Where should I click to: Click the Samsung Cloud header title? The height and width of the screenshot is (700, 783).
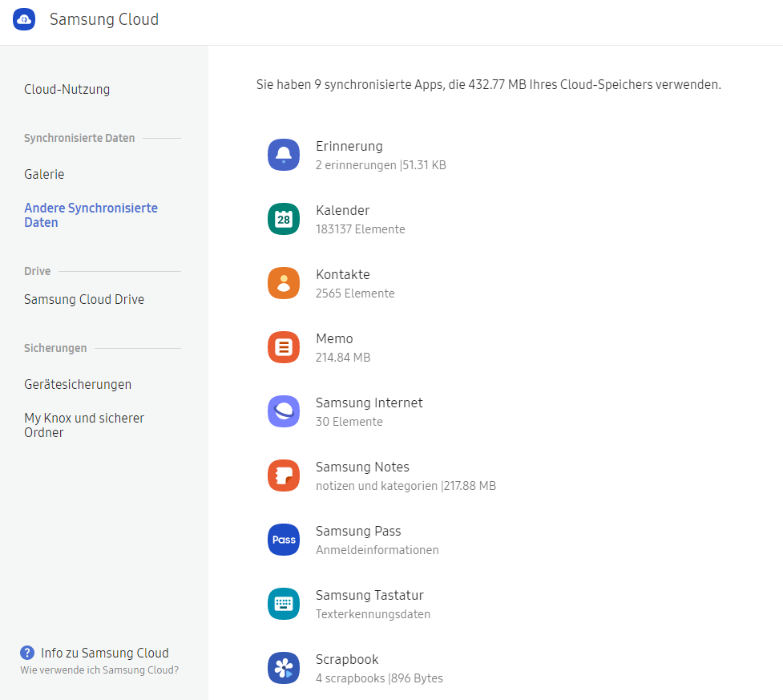[104, 20]
